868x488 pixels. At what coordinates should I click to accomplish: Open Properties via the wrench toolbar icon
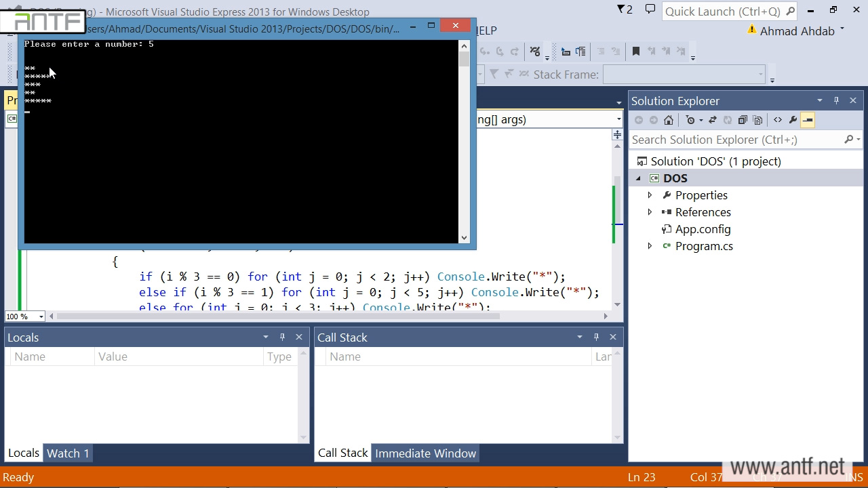(x=793, y=120)
